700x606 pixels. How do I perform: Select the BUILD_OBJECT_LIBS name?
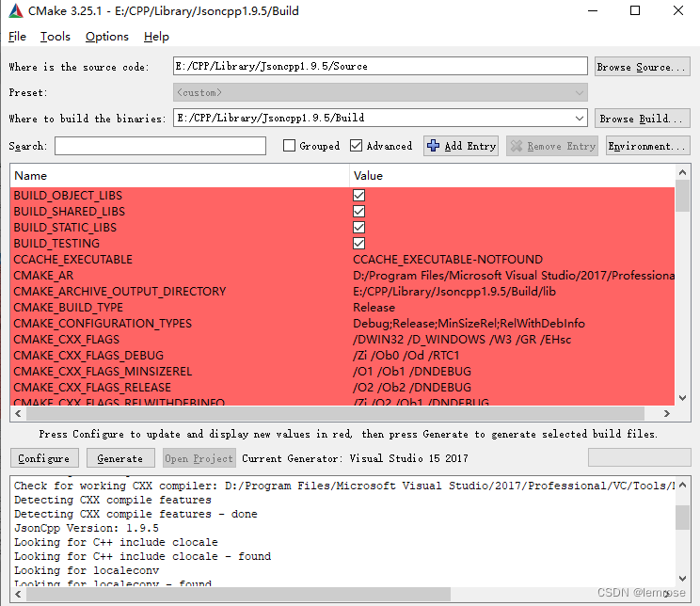68,196
